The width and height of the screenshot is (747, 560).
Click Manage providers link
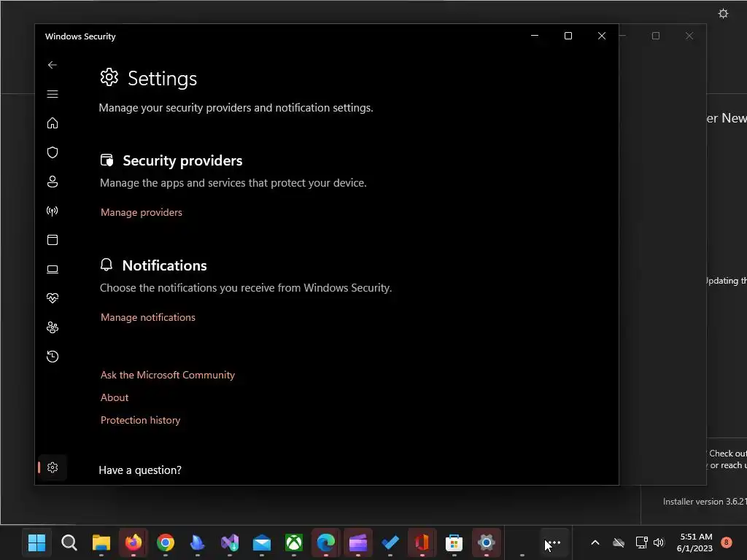coord(142,212)
